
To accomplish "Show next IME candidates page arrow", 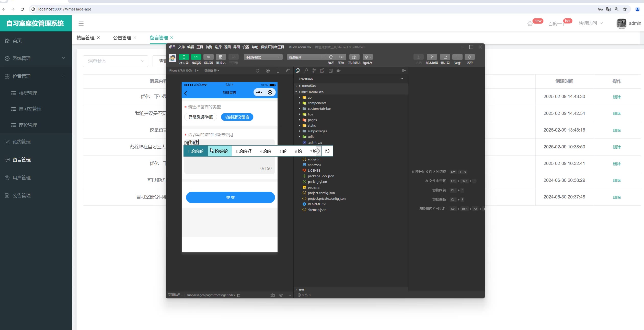I will tap(318, 151).
